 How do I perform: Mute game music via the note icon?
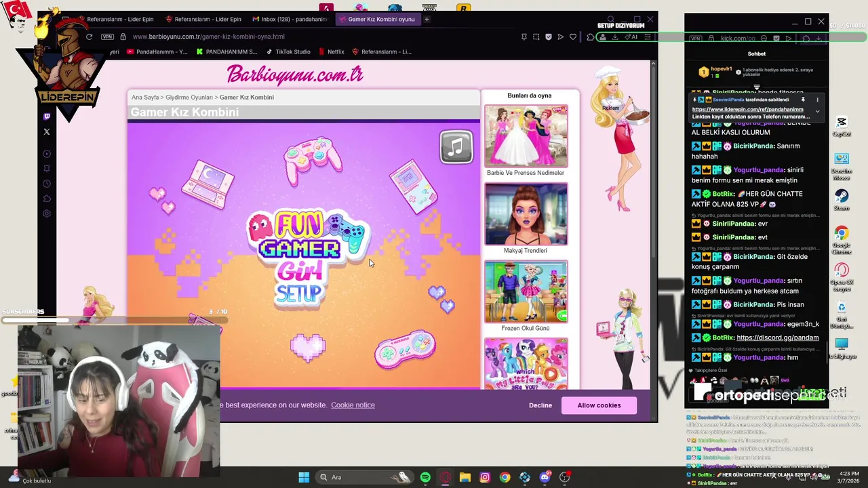tap(456, 147)
